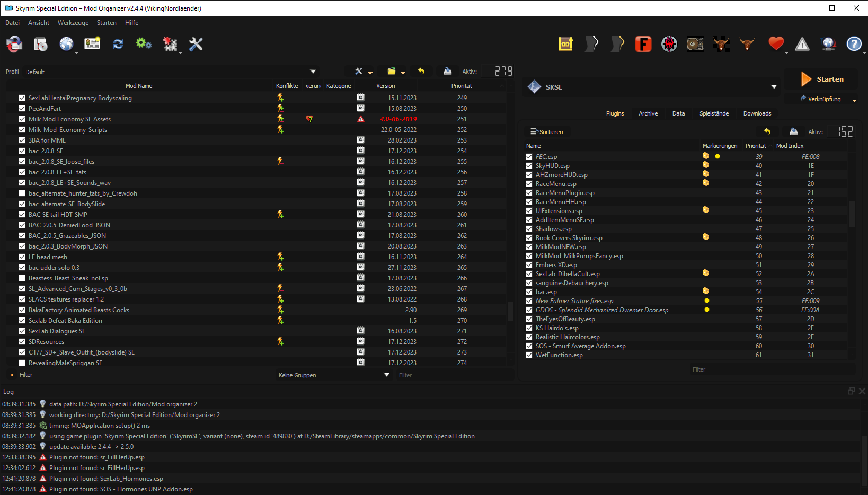The image size is (868, 495).
Task: Open settings via wrench and screwdriver icon
Action: [196, 44]
